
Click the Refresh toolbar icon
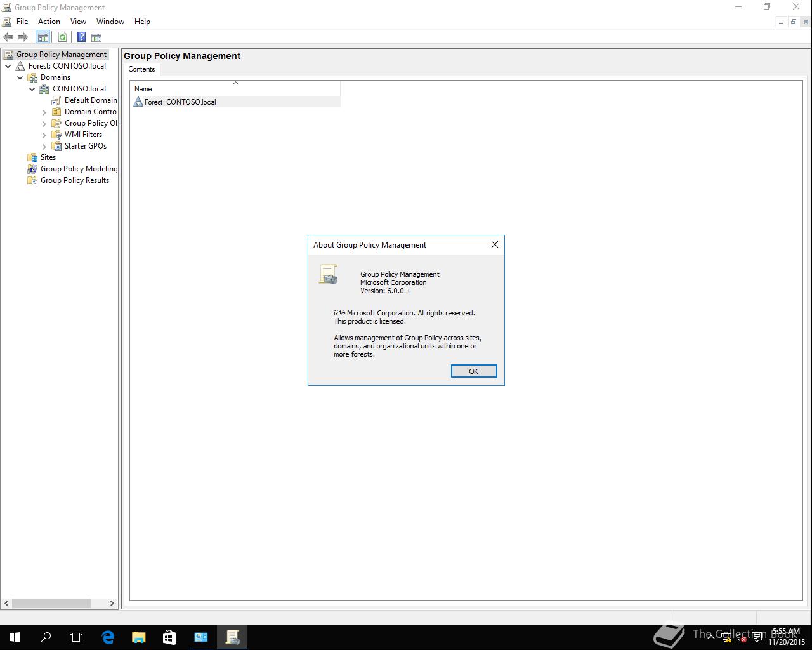[62, 37]
